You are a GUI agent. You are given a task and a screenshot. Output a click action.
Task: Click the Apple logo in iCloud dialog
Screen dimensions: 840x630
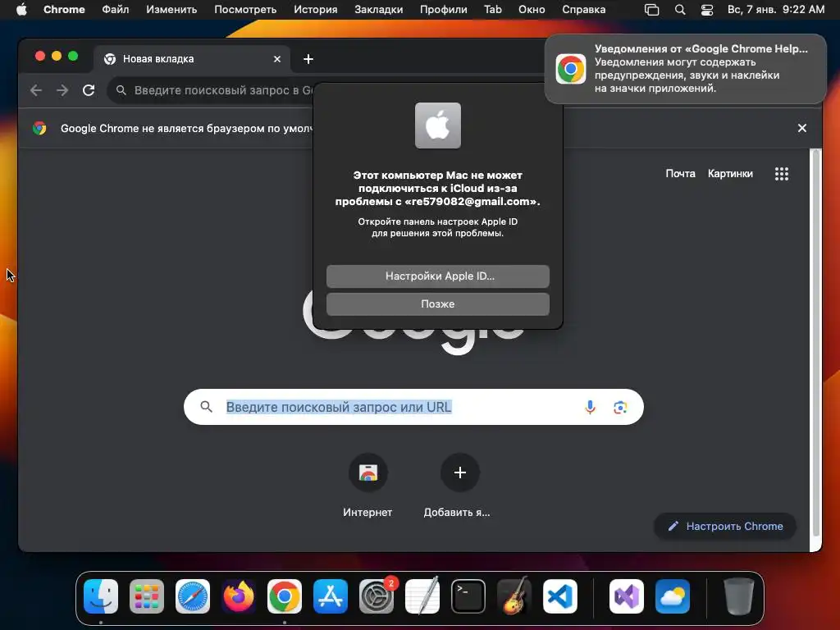pyautogui.click(x=438, y=126)
